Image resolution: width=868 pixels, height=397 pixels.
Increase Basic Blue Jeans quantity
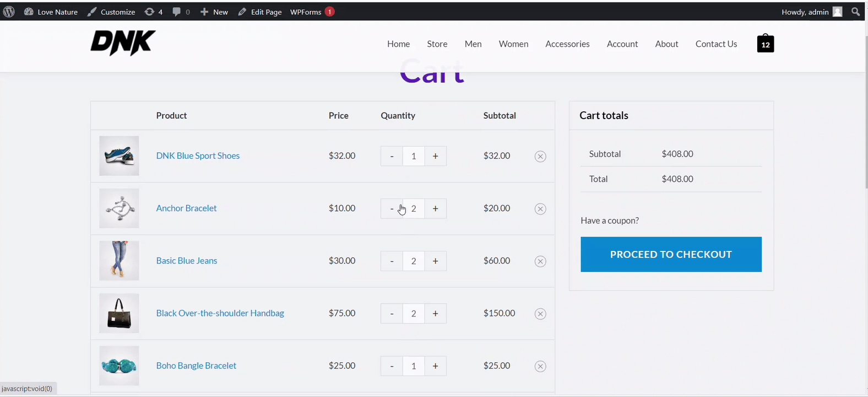[436, 261]
